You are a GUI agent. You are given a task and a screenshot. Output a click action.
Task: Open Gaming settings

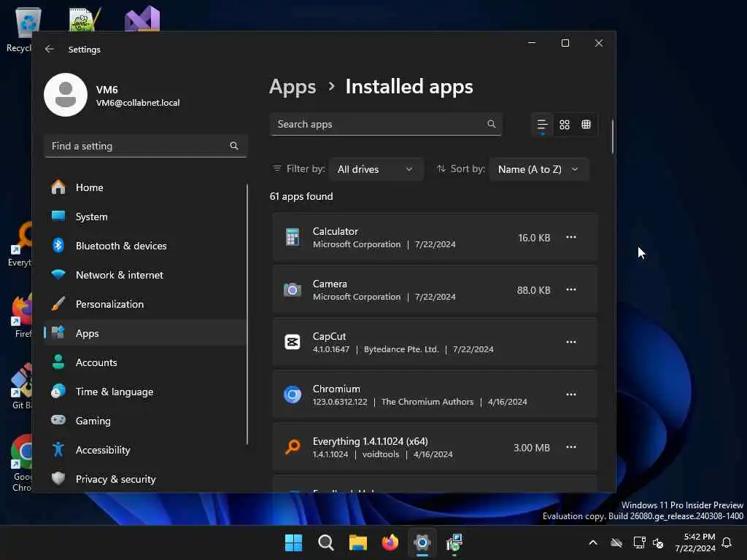point(145,421)
